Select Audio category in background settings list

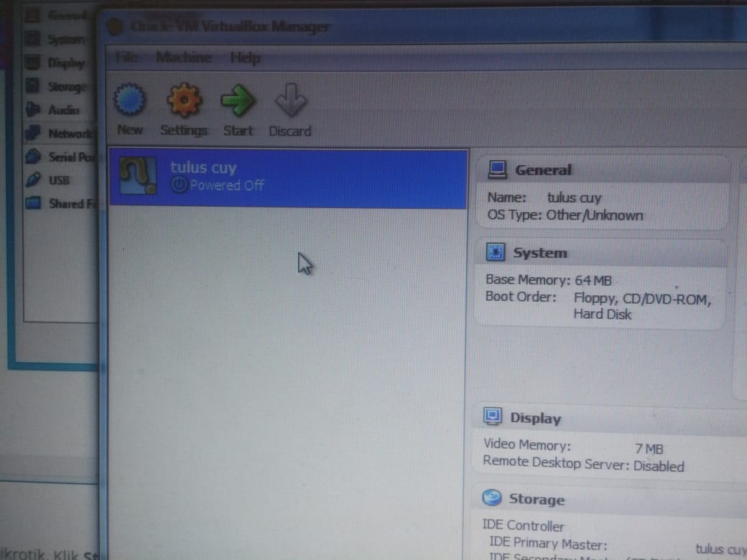pos(63,110)
